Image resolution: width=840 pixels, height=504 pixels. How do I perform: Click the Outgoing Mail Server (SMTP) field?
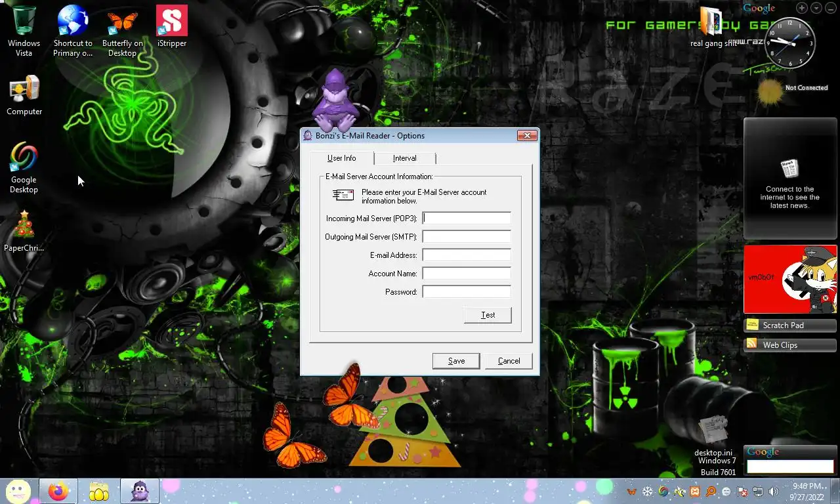tap(467, 236)
